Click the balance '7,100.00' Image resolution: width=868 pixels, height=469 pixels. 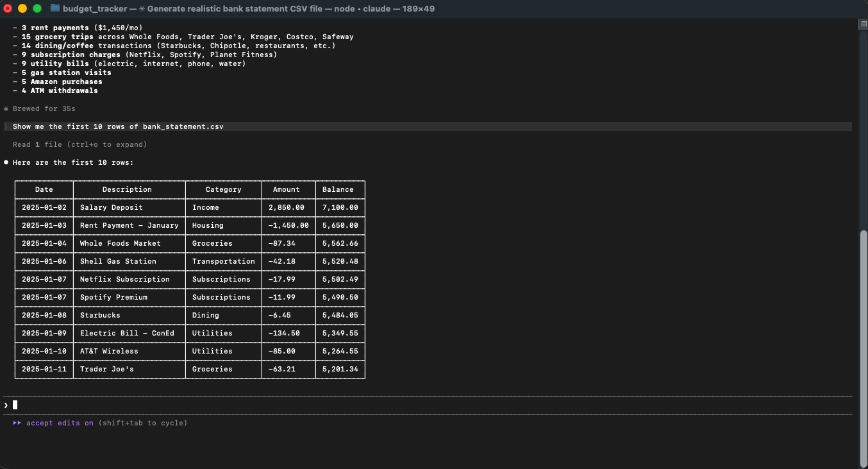tap(340, 207)
